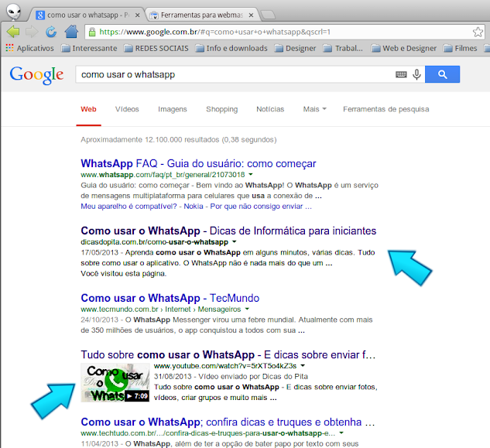The height and width of the screenshot is (448, 490).
Task: Open 'Como usar o WhatsApp - TecMundo' result
Action: (x=170, y=298)
